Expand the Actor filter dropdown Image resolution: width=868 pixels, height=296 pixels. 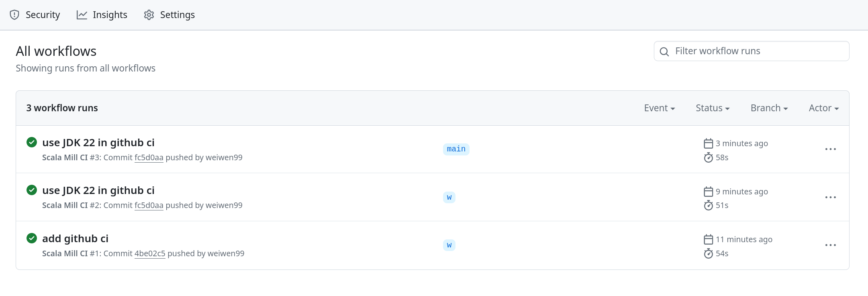824,108
